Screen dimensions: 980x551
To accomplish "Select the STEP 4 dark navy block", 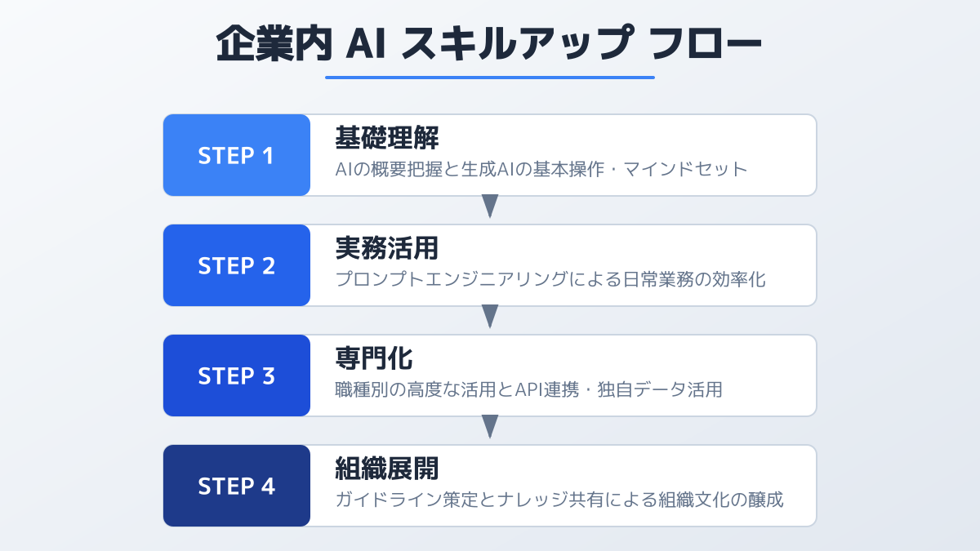I will point(237,486).
